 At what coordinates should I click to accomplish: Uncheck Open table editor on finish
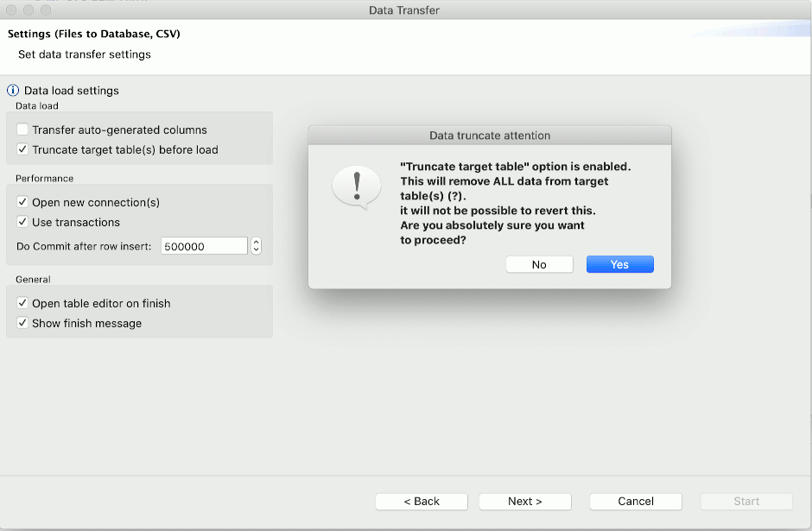[x=22, y=303]
